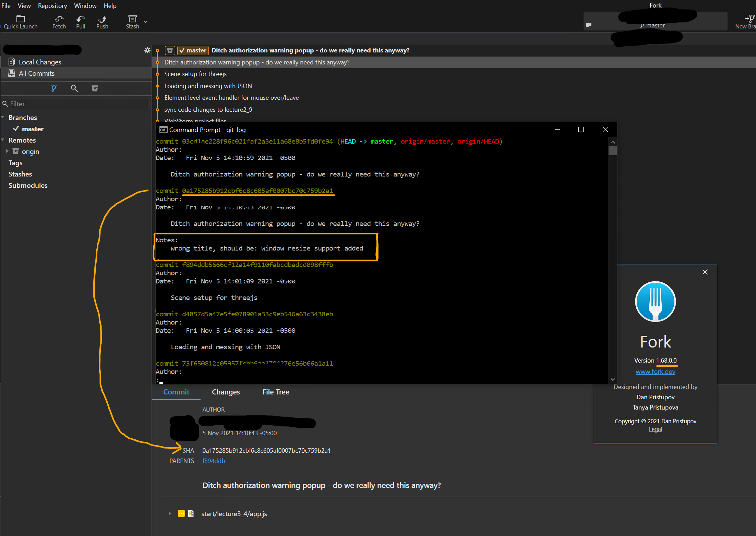Select the master branch in the sidebar
Image resolution: width=756 pixels, height=536 pixels.
(x=33, y=129)
